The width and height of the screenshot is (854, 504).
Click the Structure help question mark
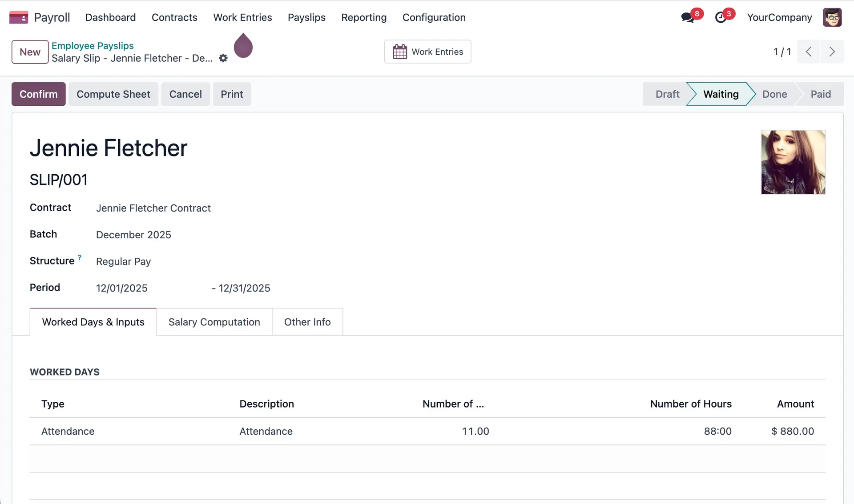(x=80, y=257)
